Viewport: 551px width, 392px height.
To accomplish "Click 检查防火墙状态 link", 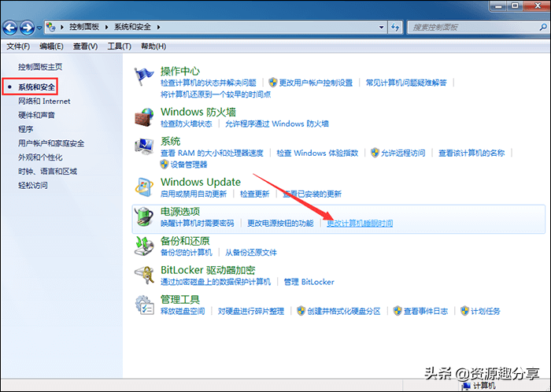I will click(x=187, y=124).
